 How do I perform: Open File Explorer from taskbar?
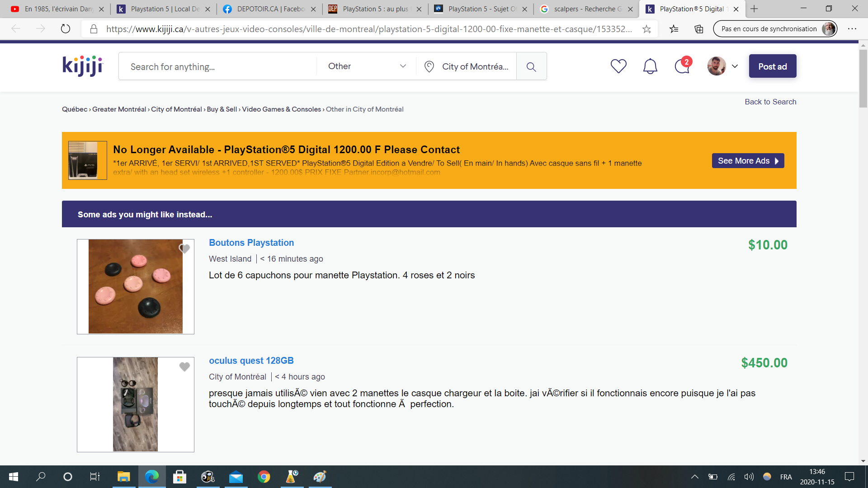(x=123, y=477)
